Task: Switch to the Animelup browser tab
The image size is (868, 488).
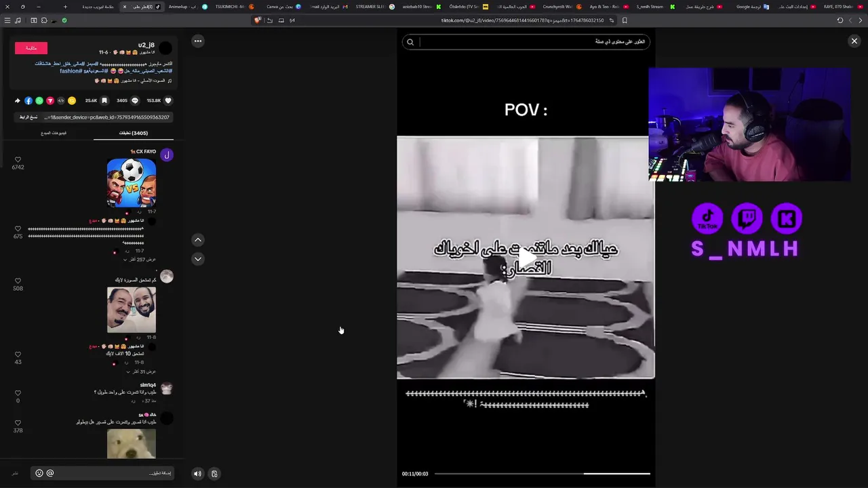Action: (188, 7)
